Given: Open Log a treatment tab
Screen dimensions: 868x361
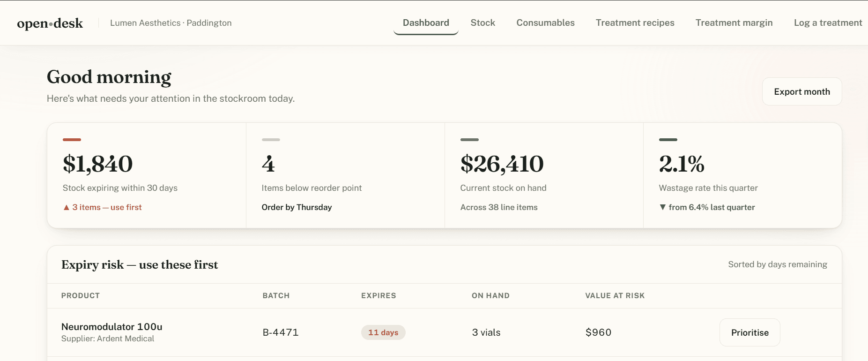Looking at the screenshot, I should click(x=828, y=23).
